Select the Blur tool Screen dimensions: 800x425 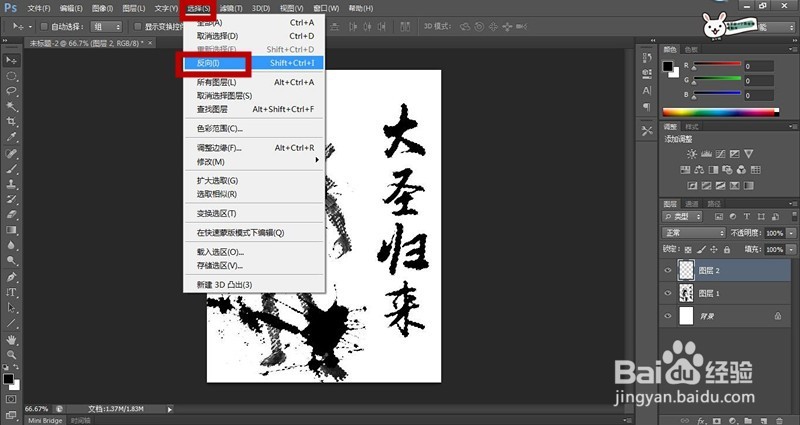point(11,245)
